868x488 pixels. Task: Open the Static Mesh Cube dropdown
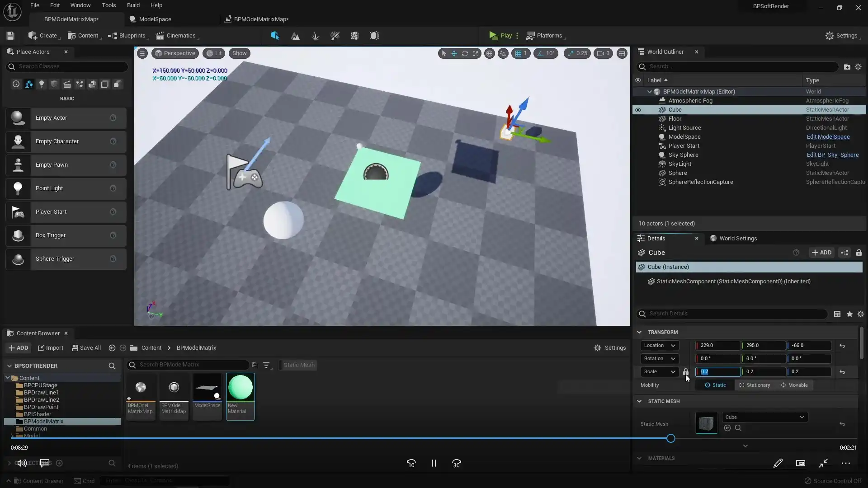point(764,417)
